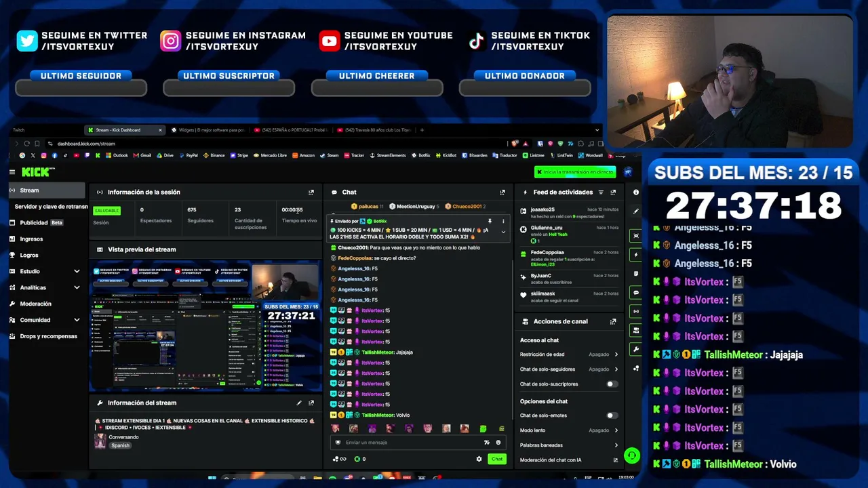Image resolution: width=868 pixels, height=488 pixels.
Task: Toggle Chat de solo-emotes switch
Action: (612, 415)
